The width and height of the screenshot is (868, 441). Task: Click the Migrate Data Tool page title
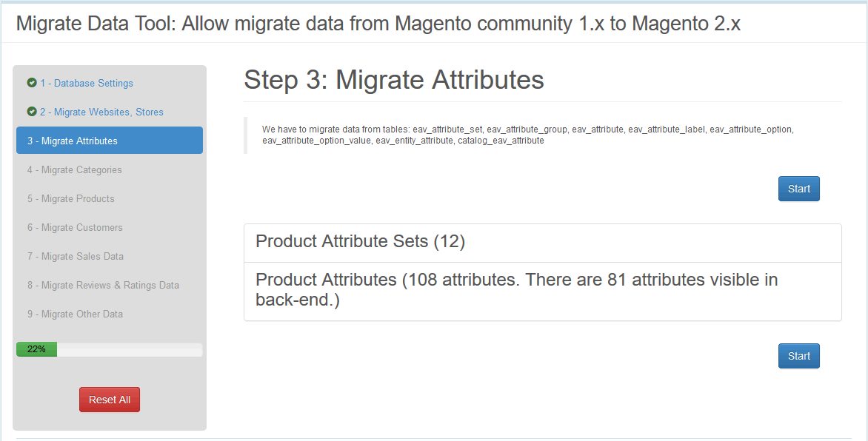click(x=378, y=24)
